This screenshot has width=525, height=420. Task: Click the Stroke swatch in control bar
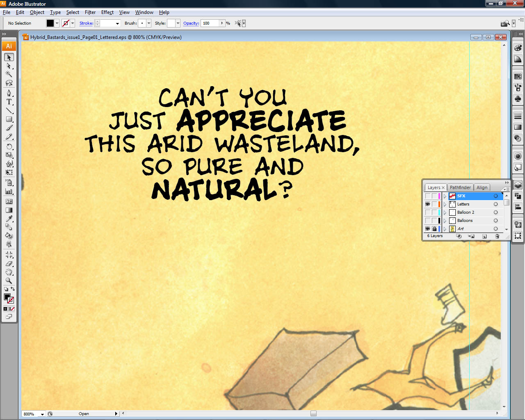[66, 23]
